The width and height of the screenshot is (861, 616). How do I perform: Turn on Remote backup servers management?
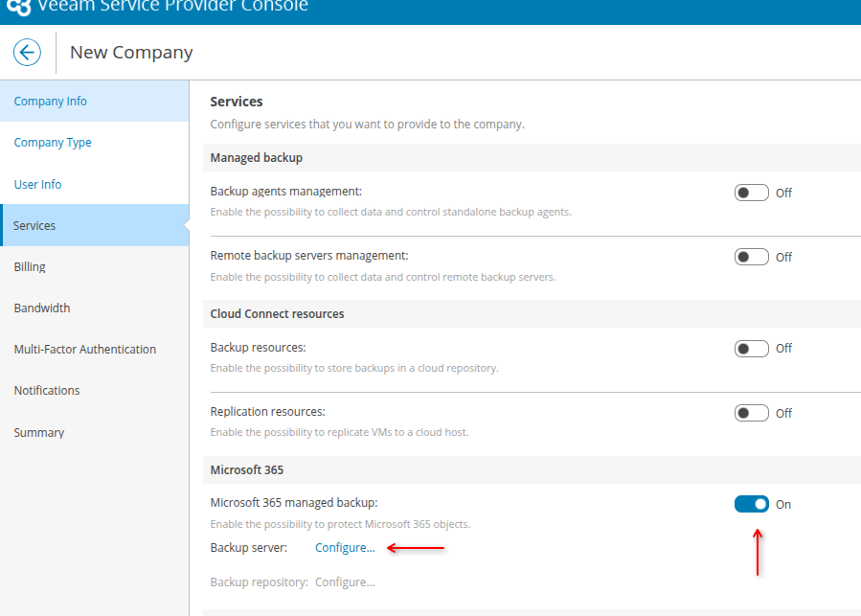coord(751,257)
